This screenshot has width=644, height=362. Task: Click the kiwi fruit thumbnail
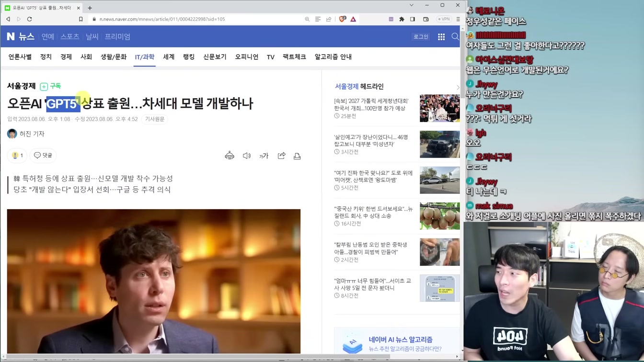(440, 216)
